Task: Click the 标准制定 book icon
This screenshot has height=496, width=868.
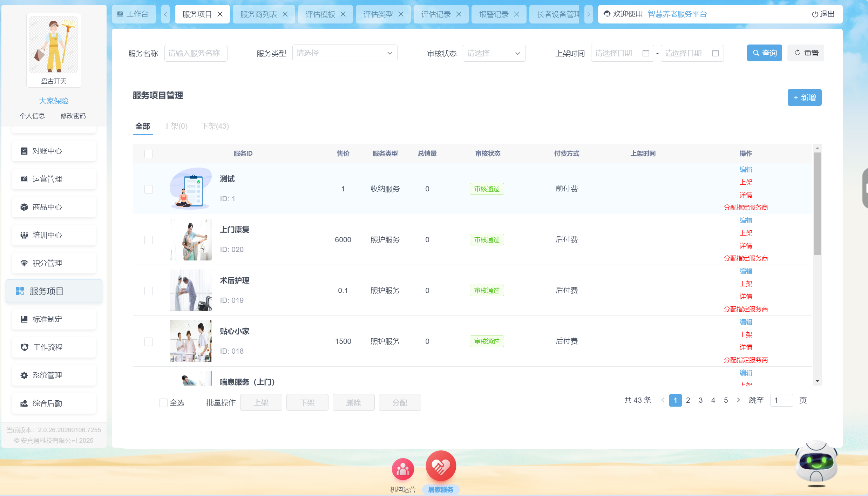Action: tap(24, 319)
